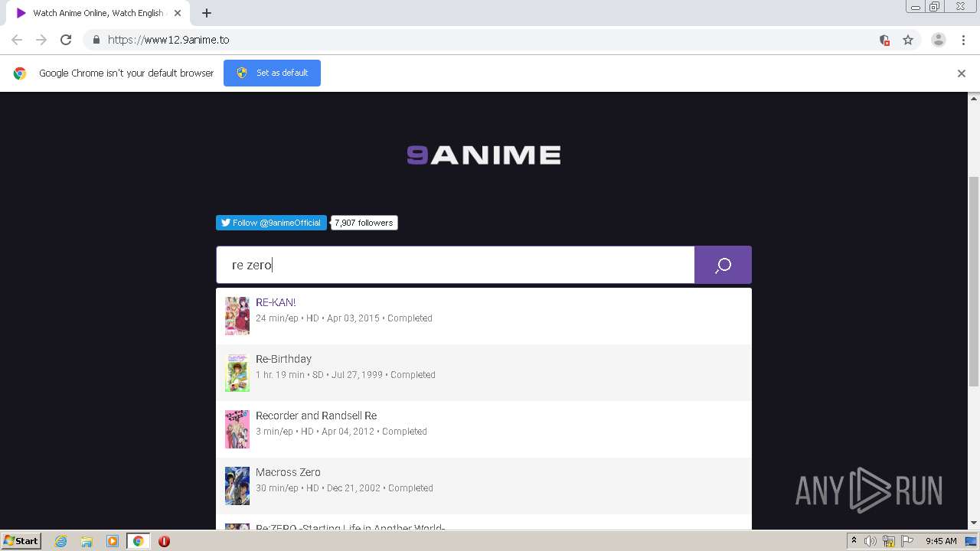Click Macross Zero poster thumbnail
This screenshot has width=980, height=551.
pyautogui.click(x=237, y=486)
